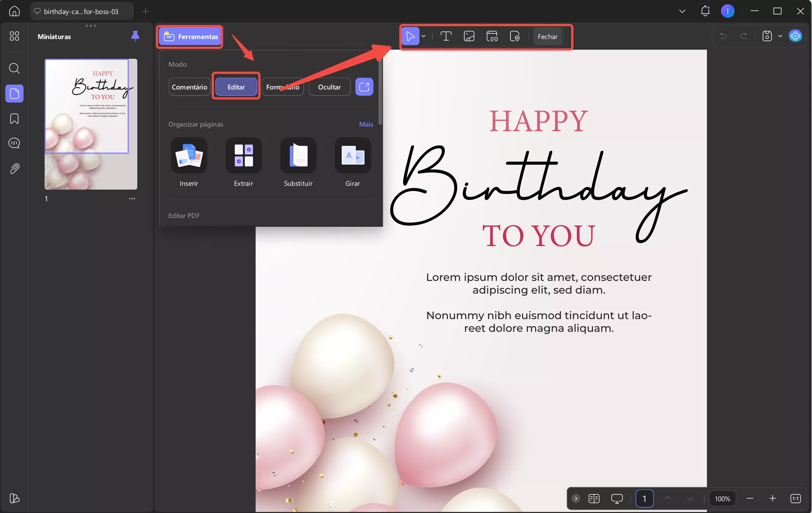812x513 pixels.
Task: Open a new tab with plus
Action: (145, 11)
